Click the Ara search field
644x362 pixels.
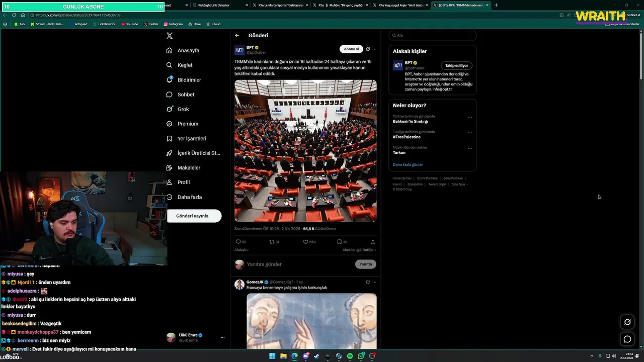tap(433, 35)
